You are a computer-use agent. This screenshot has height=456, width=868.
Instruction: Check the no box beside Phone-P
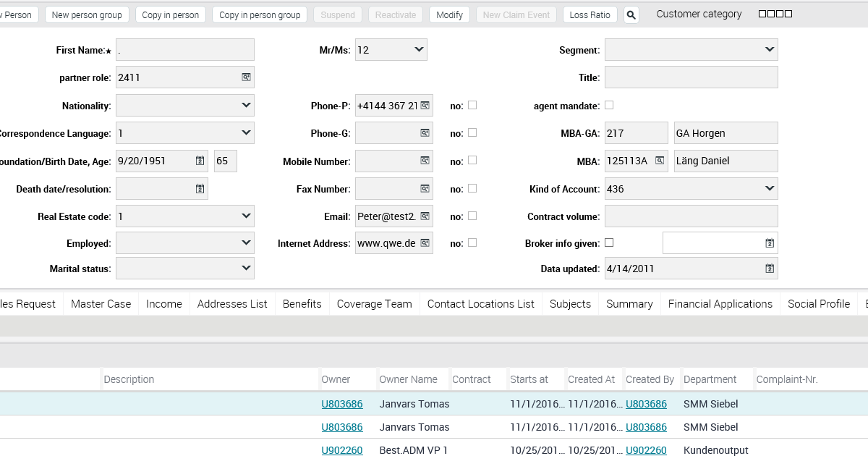471,104
